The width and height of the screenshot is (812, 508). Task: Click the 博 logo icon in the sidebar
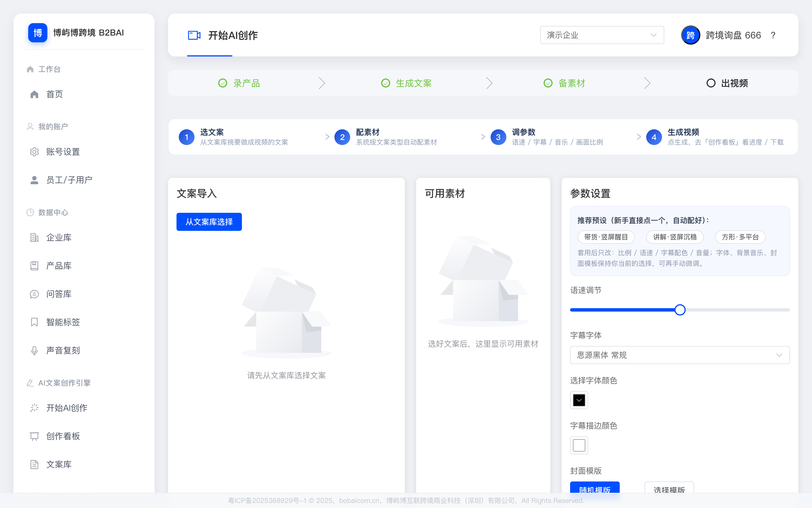tap(37, 32)
